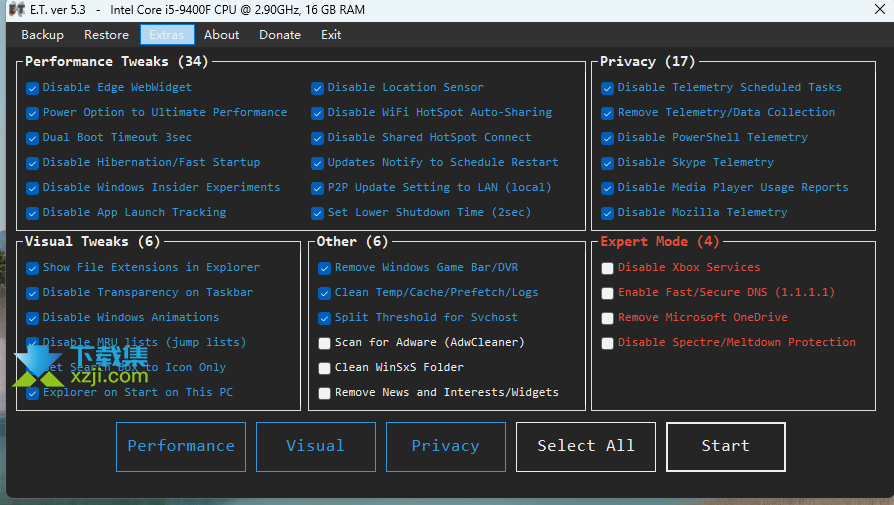Click the Start button
This screenshot has height=505, width=894.
point(725,447)
